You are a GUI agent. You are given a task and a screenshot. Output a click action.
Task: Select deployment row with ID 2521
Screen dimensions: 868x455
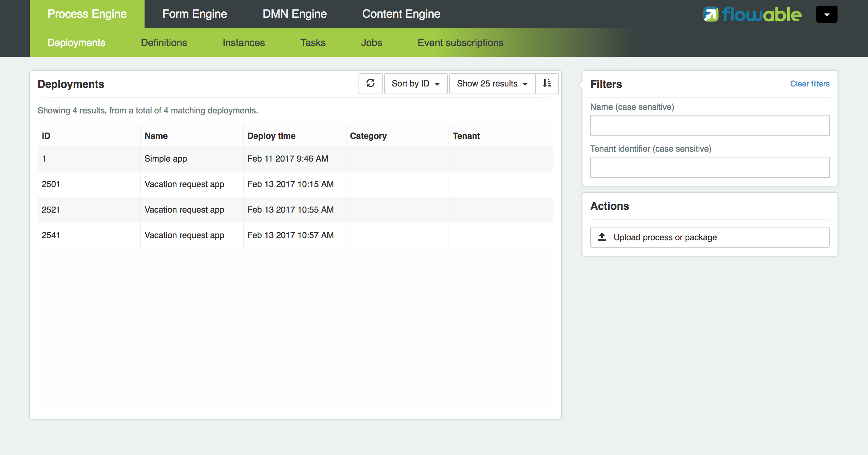coord(295,210)
